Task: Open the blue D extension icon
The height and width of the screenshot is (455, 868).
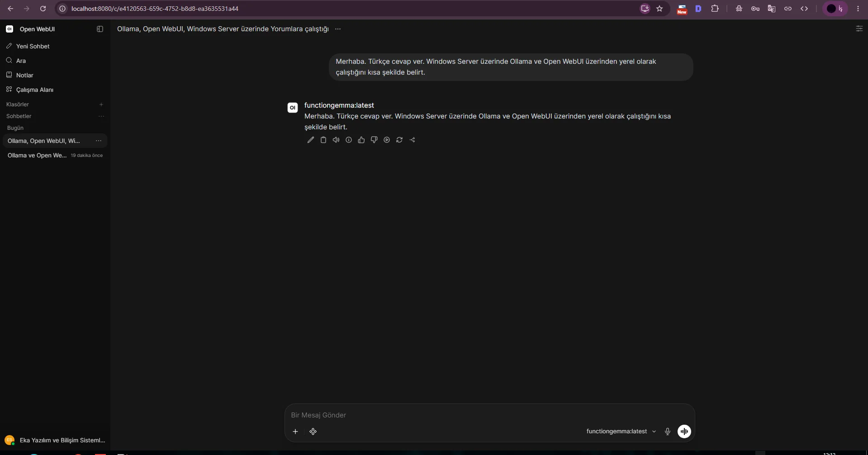Action: pos(698,9)
